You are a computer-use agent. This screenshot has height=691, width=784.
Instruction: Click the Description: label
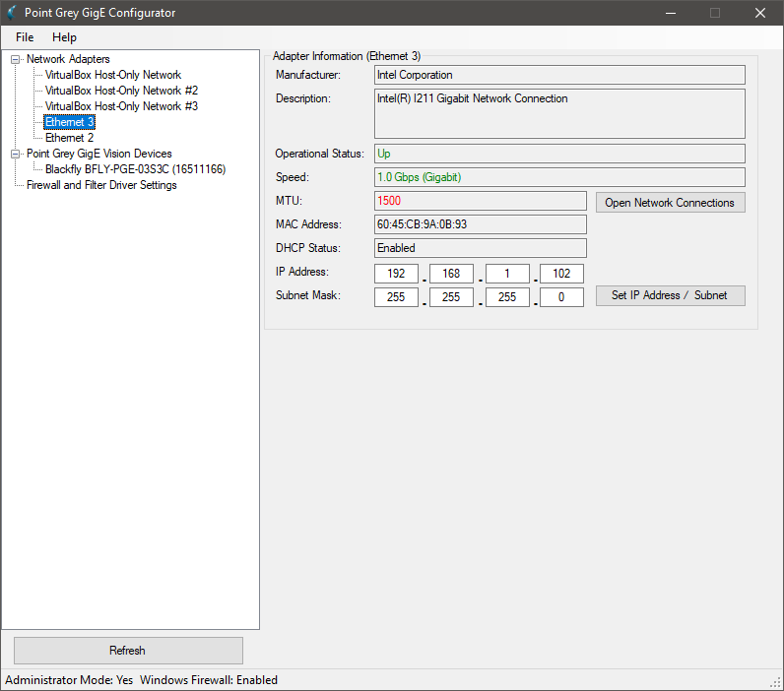(x=303, y=98)
